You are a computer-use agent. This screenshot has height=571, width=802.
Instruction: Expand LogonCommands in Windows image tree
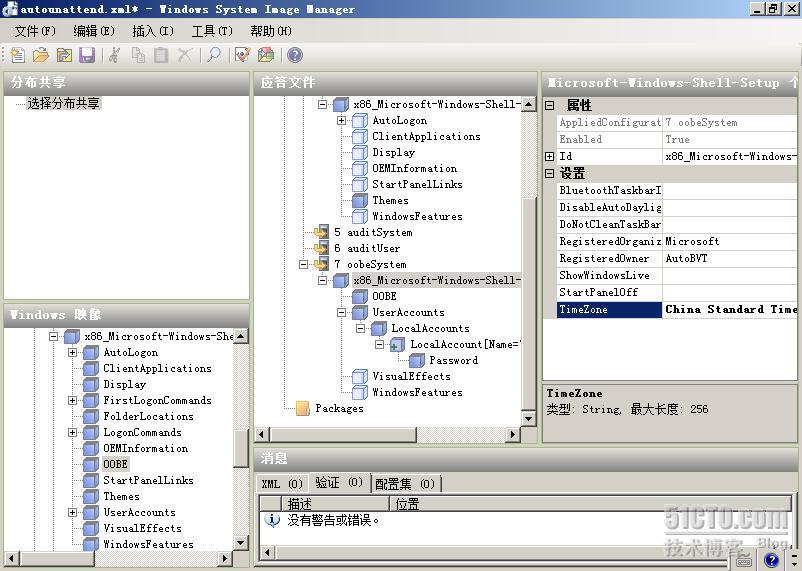click(73, 432)
